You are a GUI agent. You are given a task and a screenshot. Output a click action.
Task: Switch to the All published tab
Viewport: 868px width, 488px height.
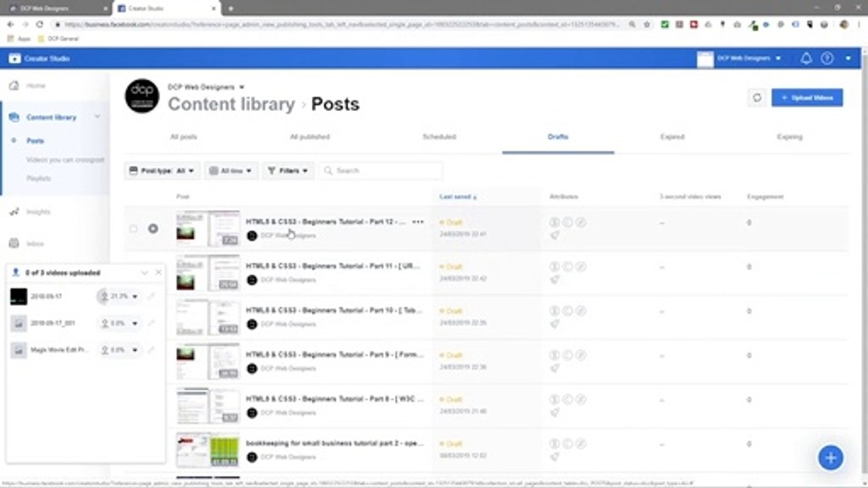pos(310,137)
